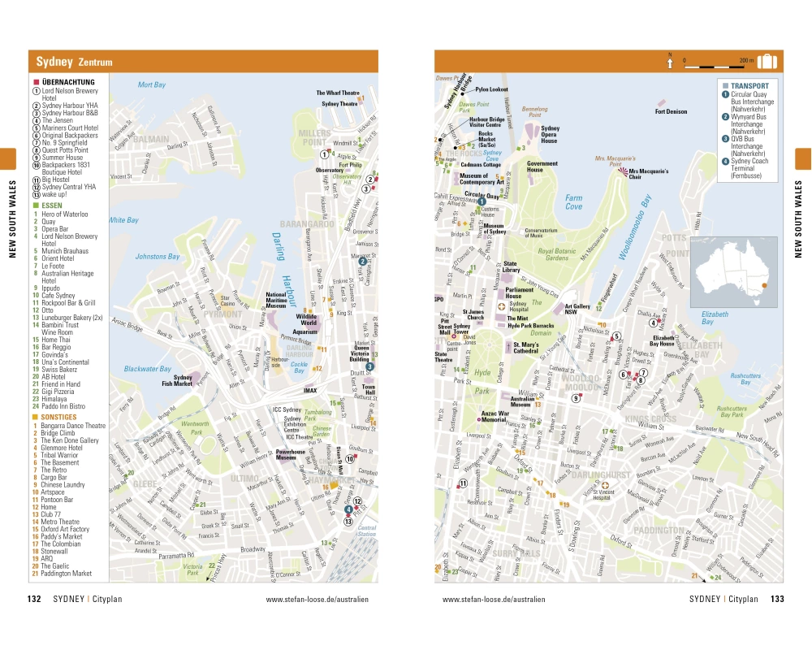
Task: Click the 'Sydney Fish Market' map label
Action: click(176, 380)
